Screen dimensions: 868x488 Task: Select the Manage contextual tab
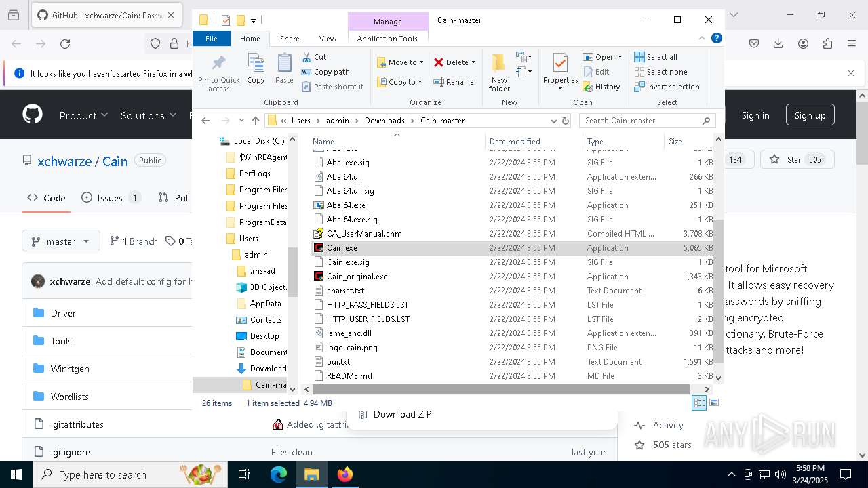click(x=388, y=22)
